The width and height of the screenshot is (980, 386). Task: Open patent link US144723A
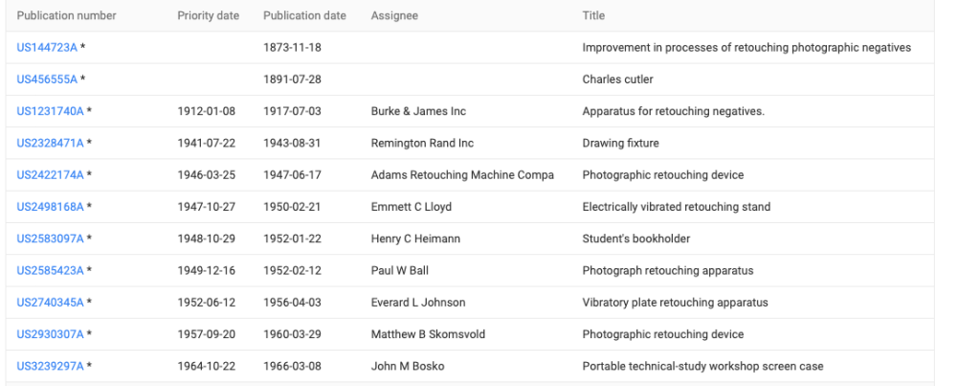pyautogui.click(x=47, y=48)
